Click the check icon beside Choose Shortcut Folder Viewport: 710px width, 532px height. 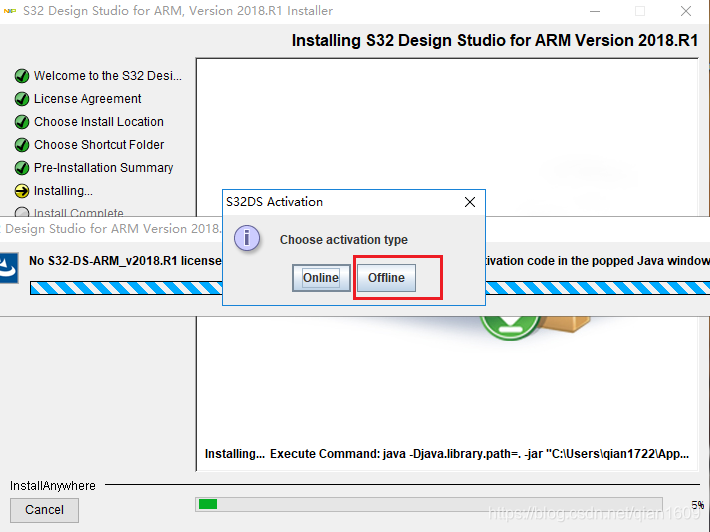(22, 145)
